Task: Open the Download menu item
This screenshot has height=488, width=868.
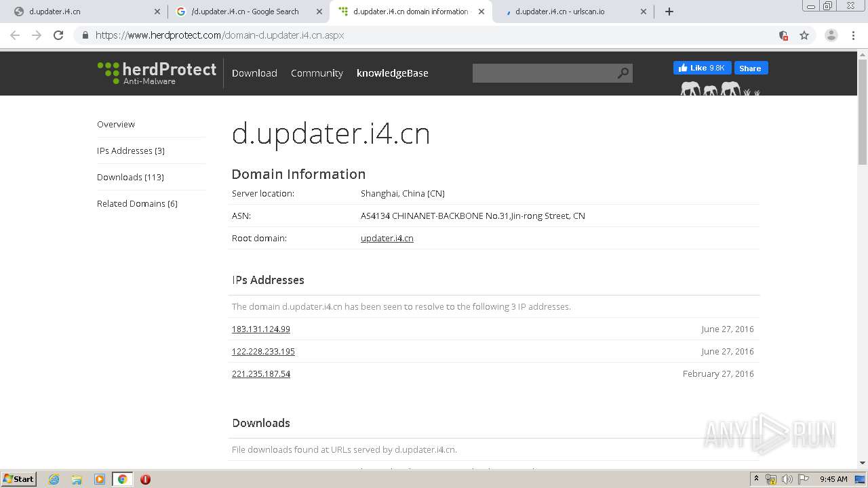Action: point(254,73)
